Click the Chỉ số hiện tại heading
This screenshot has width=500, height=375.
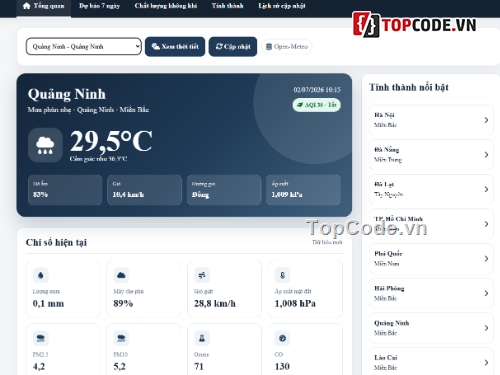point(56,242)
